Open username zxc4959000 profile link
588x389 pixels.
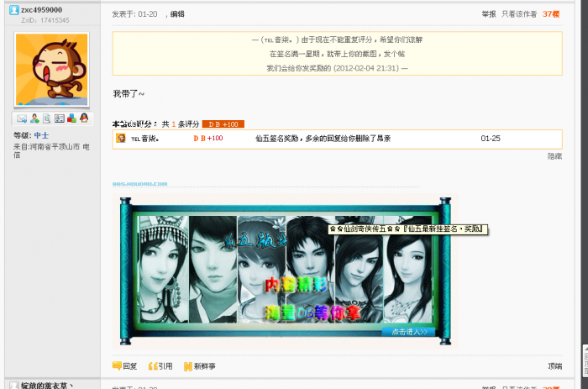pyautogui.click(x=42, y=10)
